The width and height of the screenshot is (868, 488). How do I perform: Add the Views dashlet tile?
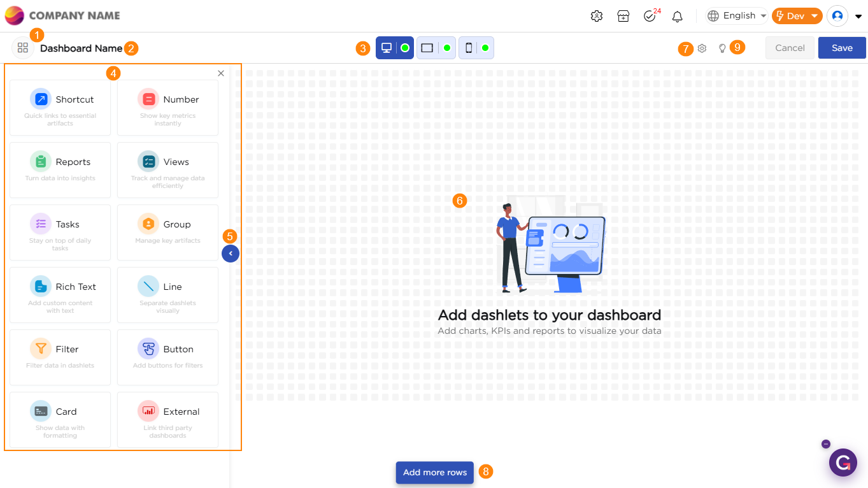tap(168, 170)
